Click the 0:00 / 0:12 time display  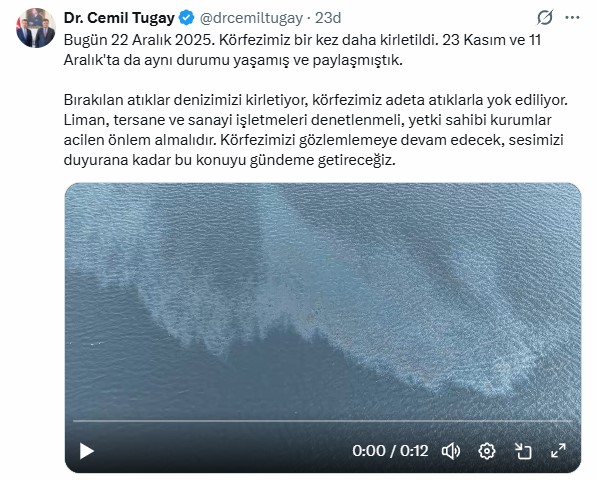390,451
